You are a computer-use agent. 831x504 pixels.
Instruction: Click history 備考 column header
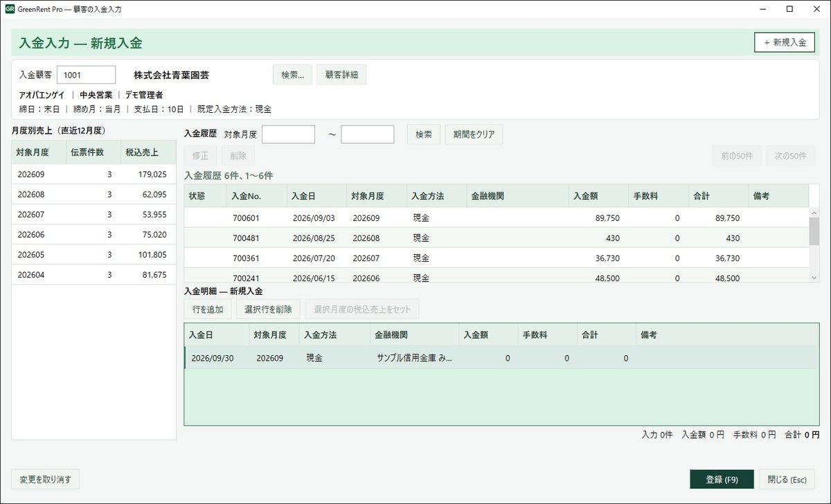coord(778,196)
